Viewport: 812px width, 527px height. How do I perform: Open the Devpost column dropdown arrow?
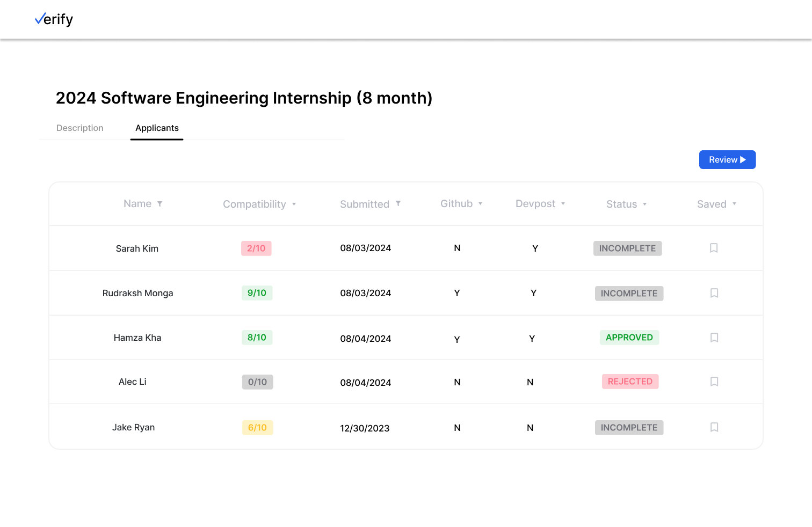click(x=563, y=204)
